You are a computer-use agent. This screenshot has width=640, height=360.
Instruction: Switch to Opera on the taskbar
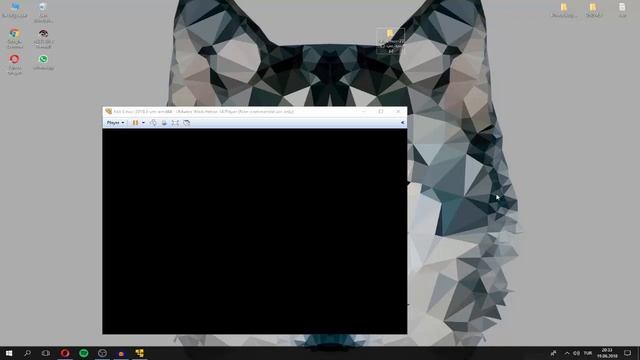pos(65,353)
